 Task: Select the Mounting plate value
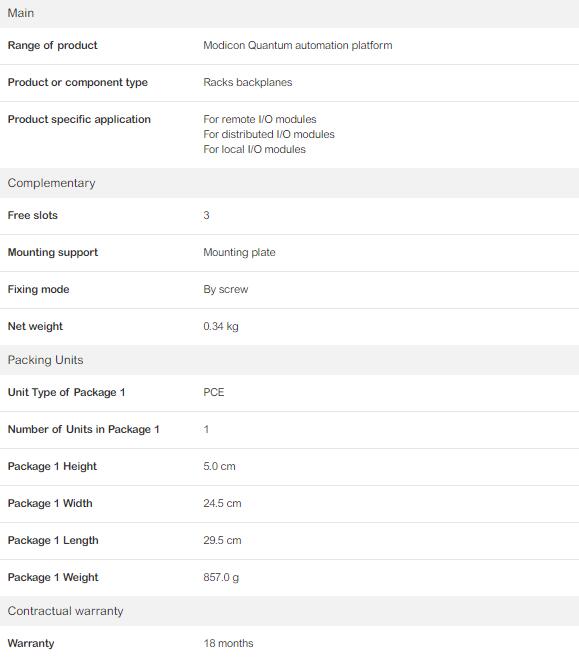tap(239, 252)
